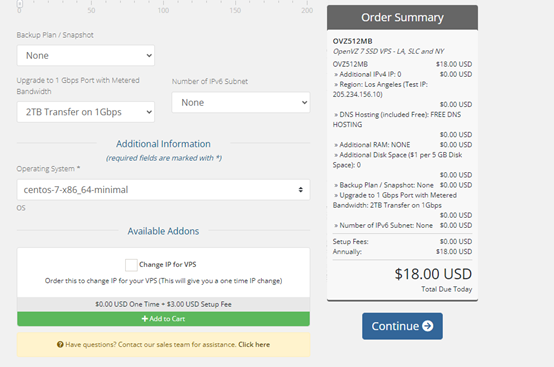Click the Additional Information section heading

163,144
